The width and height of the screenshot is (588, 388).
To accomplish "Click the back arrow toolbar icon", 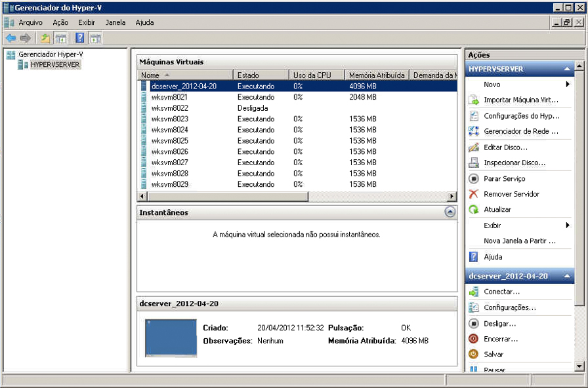I will point(10,38).
